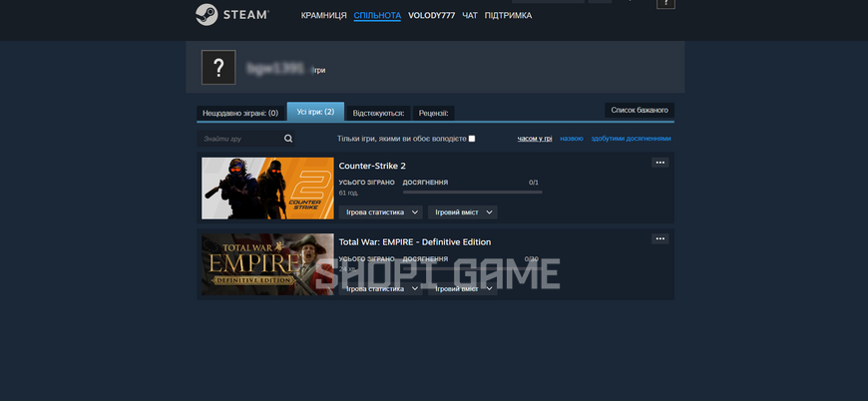Expand Ігрова статистика dropdown for Counter-Strike 2
Image resolution: width=868 pixels, height=401 pixels.
tap(380, 212)
